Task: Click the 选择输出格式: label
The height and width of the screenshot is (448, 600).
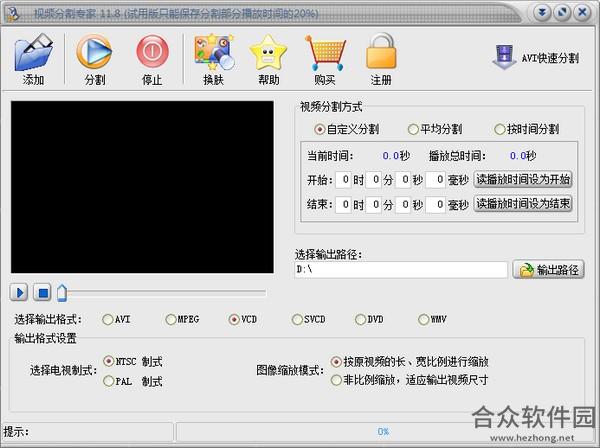Action: (x=48, y=319)
